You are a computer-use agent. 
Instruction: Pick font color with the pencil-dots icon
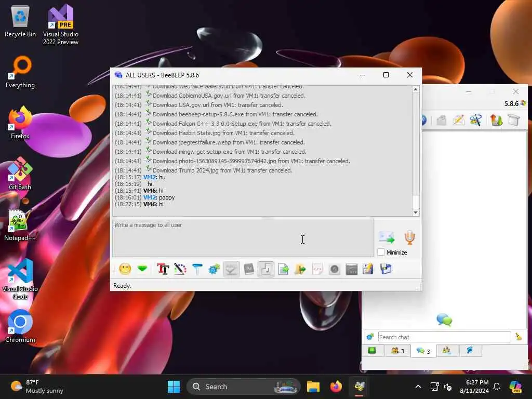pos(180,269)
